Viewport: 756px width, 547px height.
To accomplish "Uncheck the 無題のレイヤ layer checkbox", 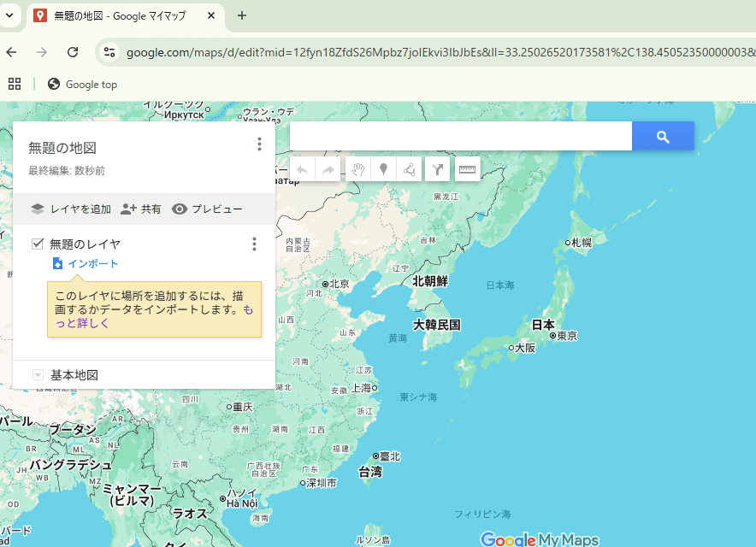I will (38, 244).
